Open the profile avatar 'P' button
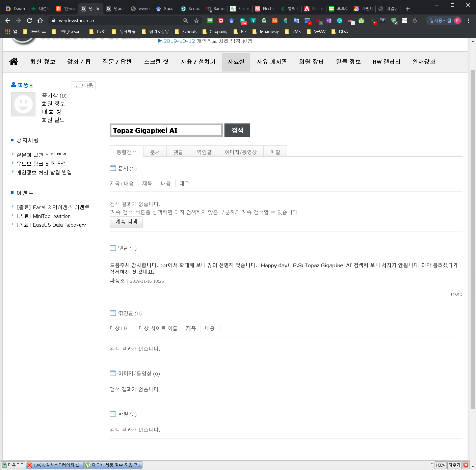476x470 pixels. [457, 21]
